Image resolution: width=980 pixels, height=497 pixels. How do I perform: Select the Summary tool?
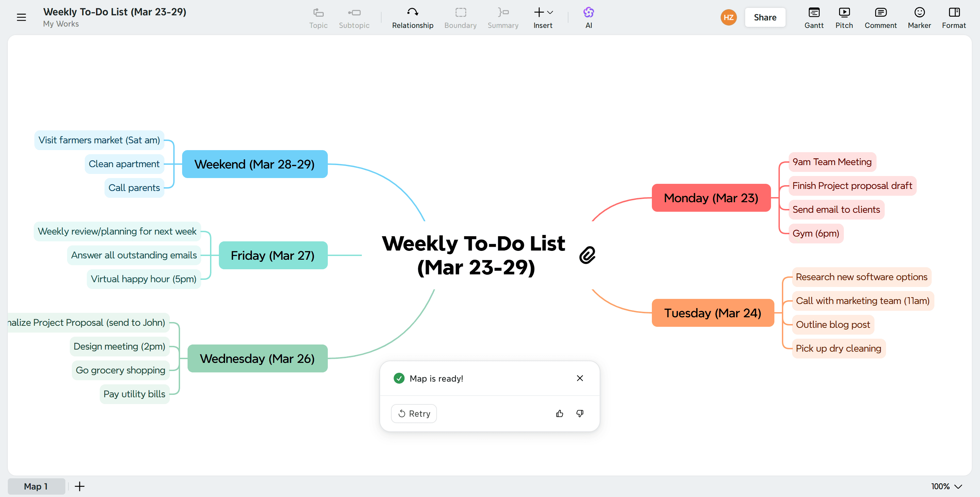(503, 17)
